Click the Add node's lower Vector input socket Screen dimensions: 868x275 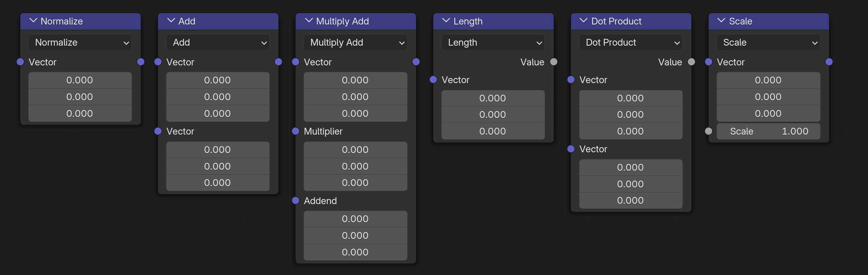click(x=158, y=131)
